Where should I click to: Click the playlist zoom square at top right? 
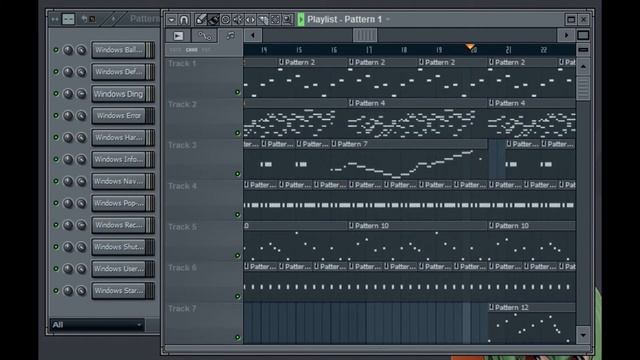coord(583,36)
